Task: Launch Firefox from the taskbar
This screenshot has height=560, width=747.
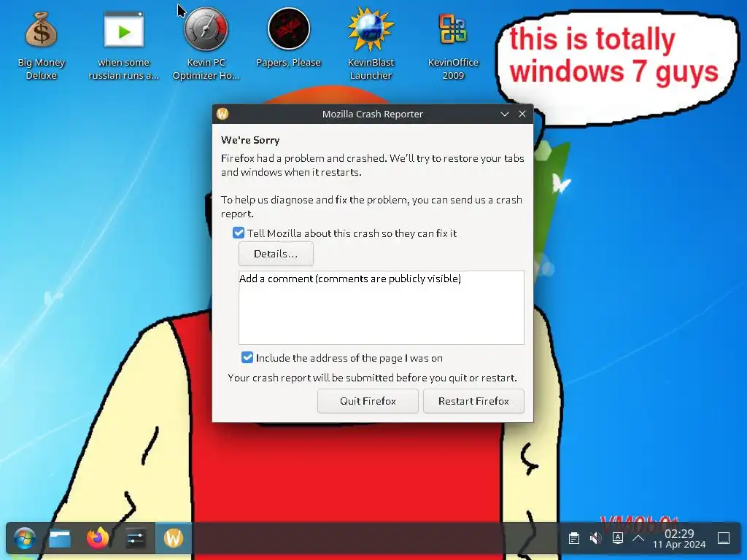Action: [x=98, y=539]
